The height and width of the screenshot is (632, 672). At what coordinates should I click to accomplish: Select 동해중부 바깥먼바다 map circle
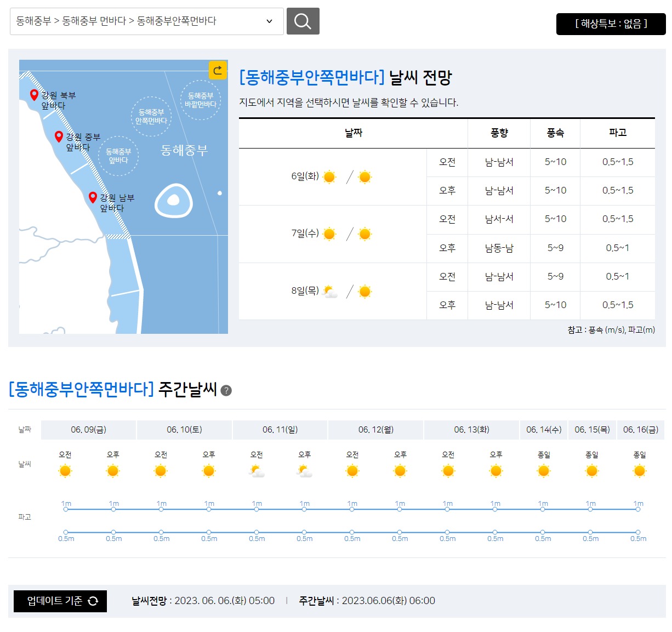click(201, 100)
